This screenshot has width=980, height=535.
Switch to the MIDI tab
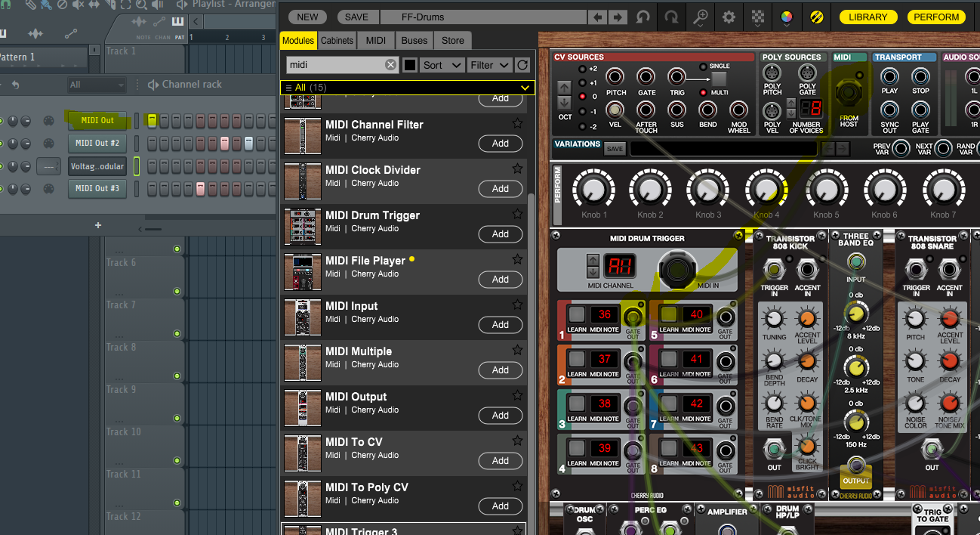[x=375, y=41]
